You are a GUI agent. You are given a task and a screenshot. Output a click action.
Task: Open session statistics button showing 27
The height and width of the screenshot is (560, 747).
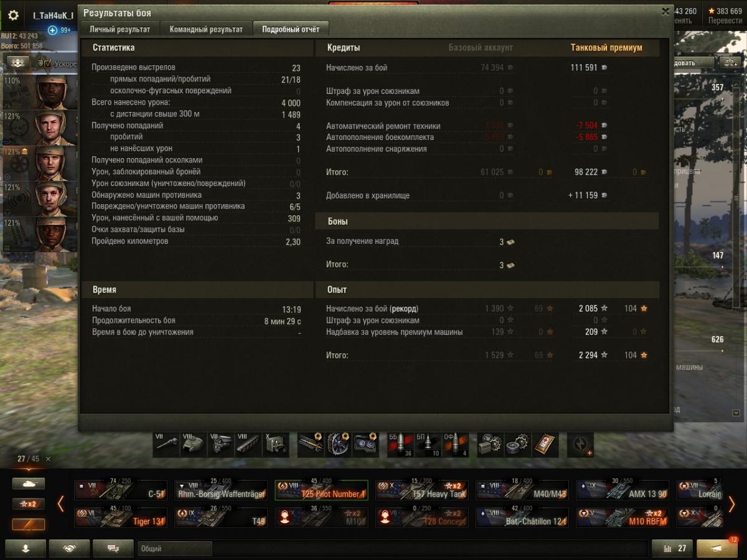click(x=672, y=548)
